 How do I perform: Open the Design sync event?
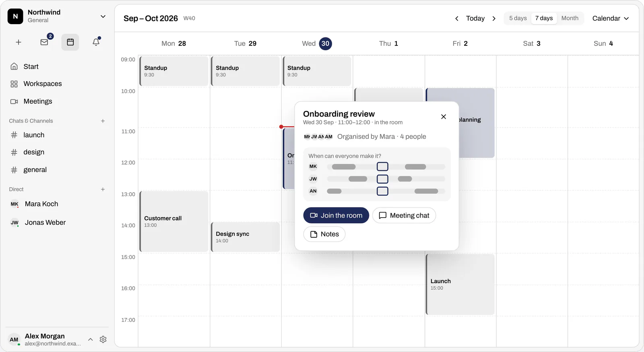click(x=246, y=237)
